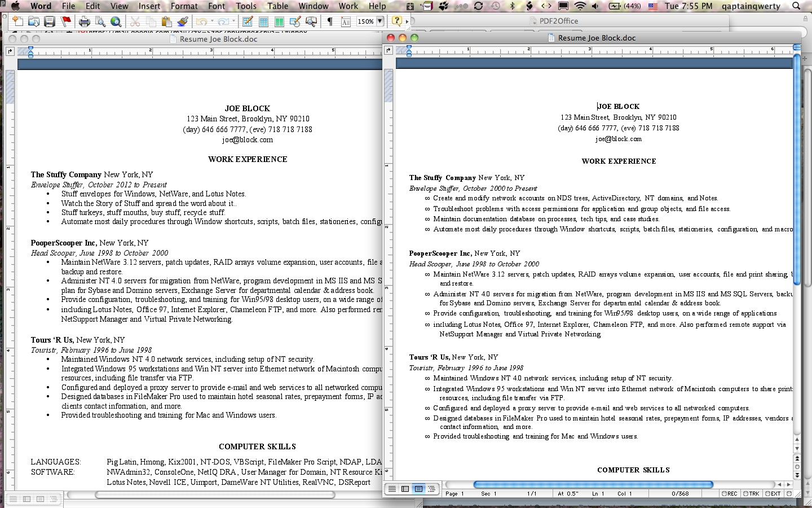The height and width of the screenshot is (508, 812).
Task: Click the tab-stop selector in right window ruler
Action: 388,50
